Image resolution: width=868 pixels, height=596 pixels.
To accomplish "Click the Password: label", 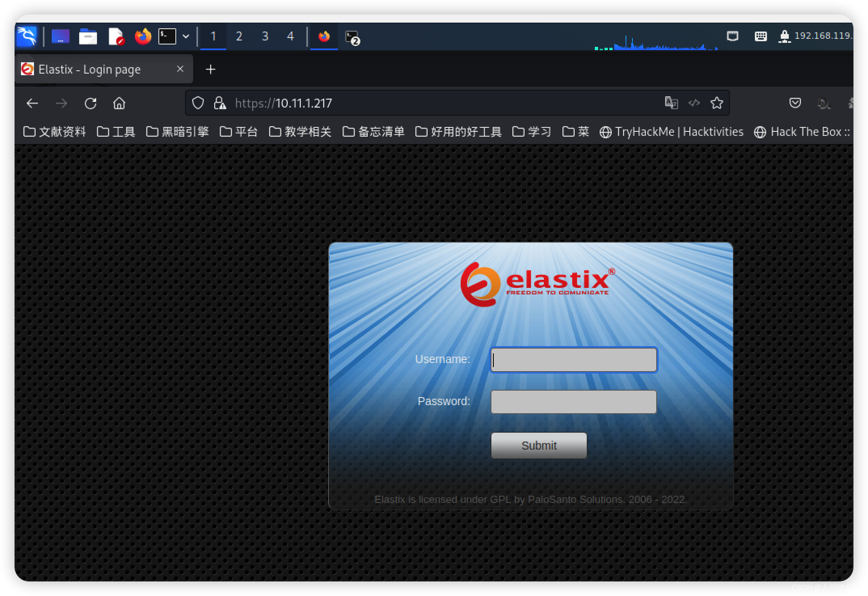I will 444,401.
